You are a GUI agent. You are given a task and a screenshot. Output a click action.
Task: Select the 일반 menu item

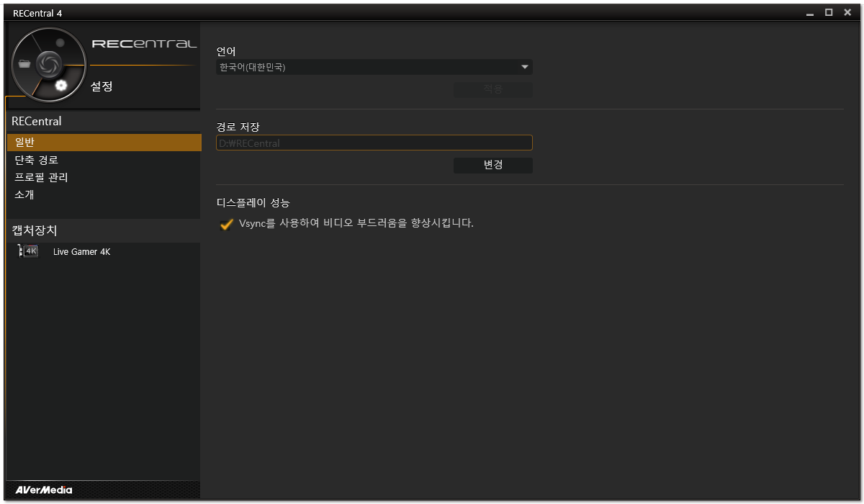104,143
